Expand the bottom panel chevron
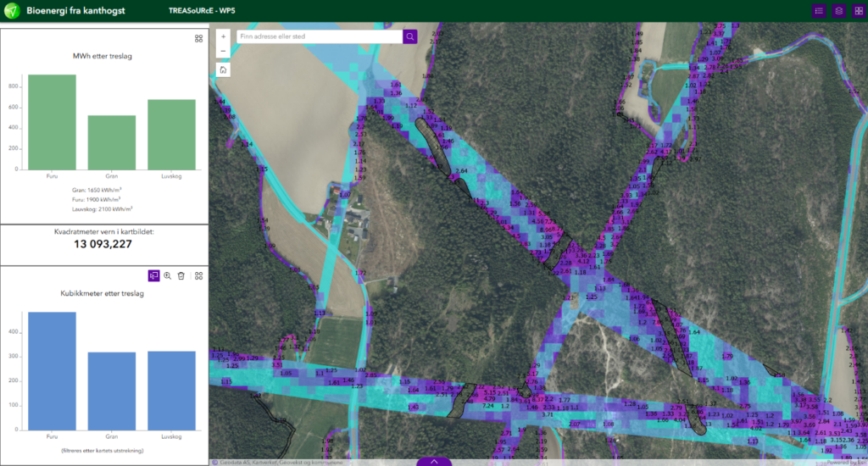Viewport: 868px width, 466px height. pos(434,462)
